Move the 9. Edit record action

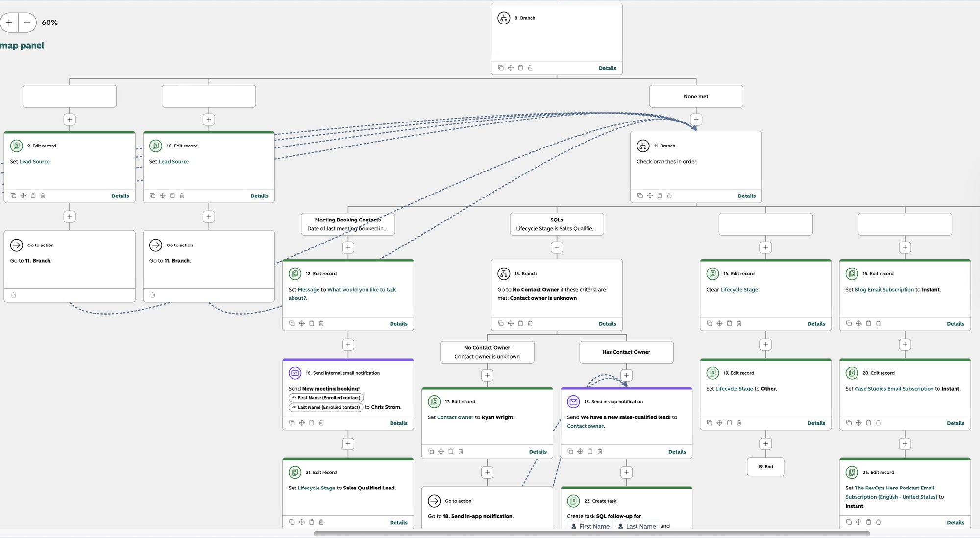point(23,196)
